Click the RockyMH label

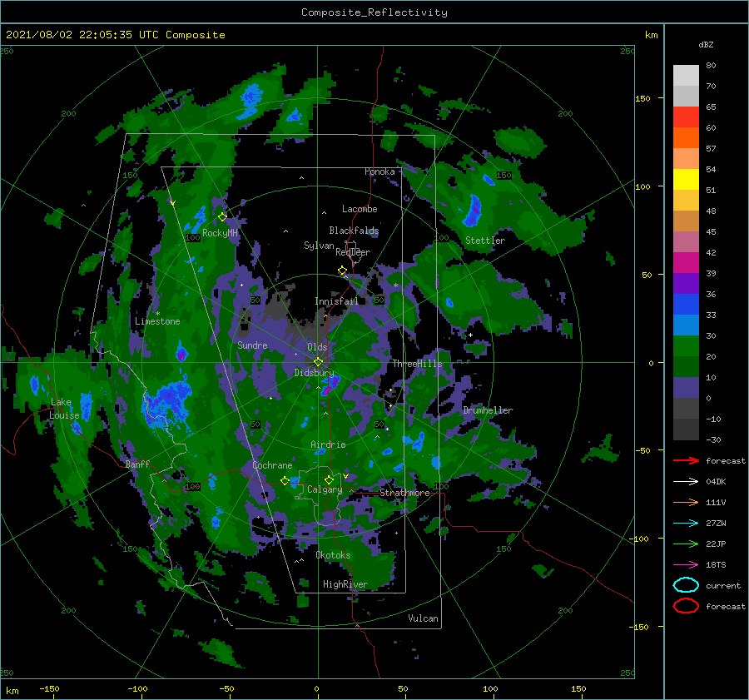(220, 233)
